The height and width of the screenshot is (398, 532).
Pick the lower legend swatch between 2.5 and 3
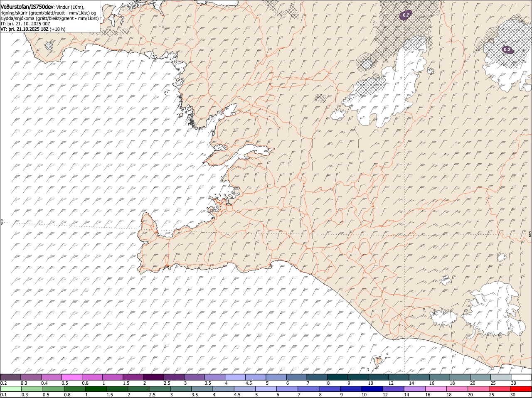point(160,389)
